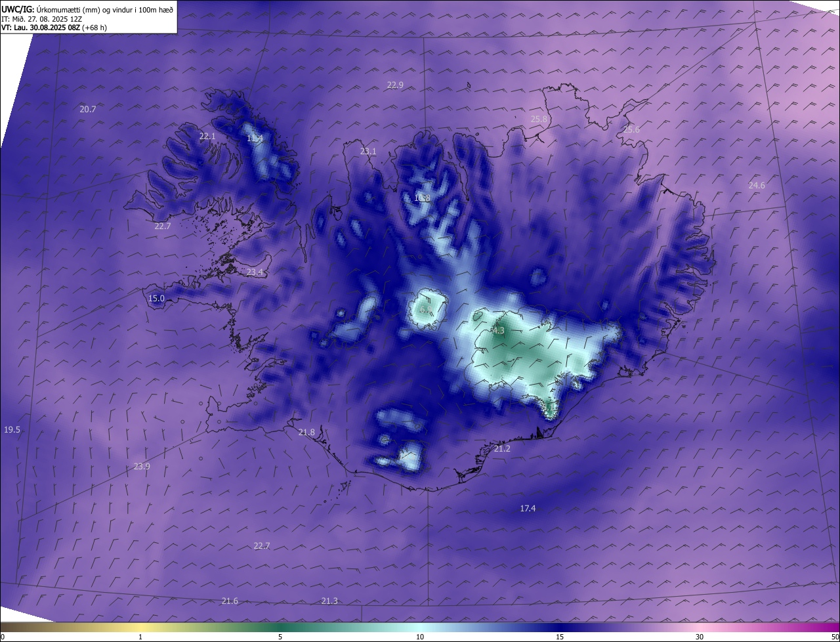The height and width of the screenshot is (642, 840).
Task: Click the colour scale tick label 0
Action: coord(3,637)
